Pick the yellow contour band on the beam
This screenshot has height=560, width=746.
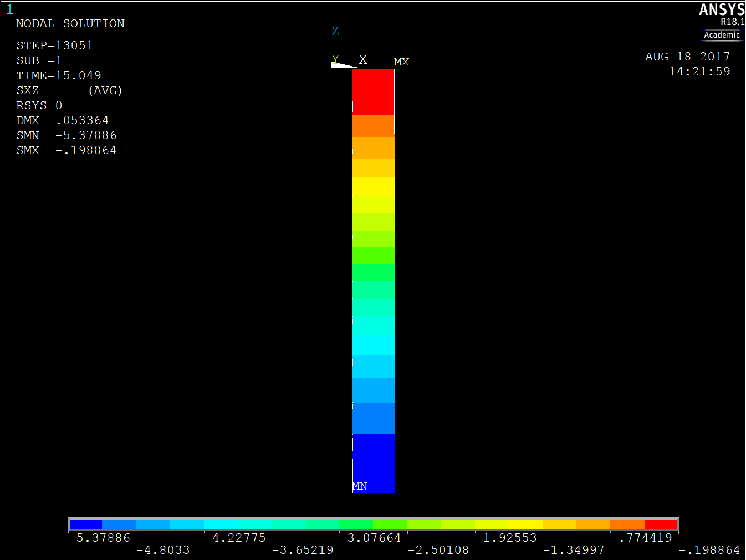[x=373, y=186]
